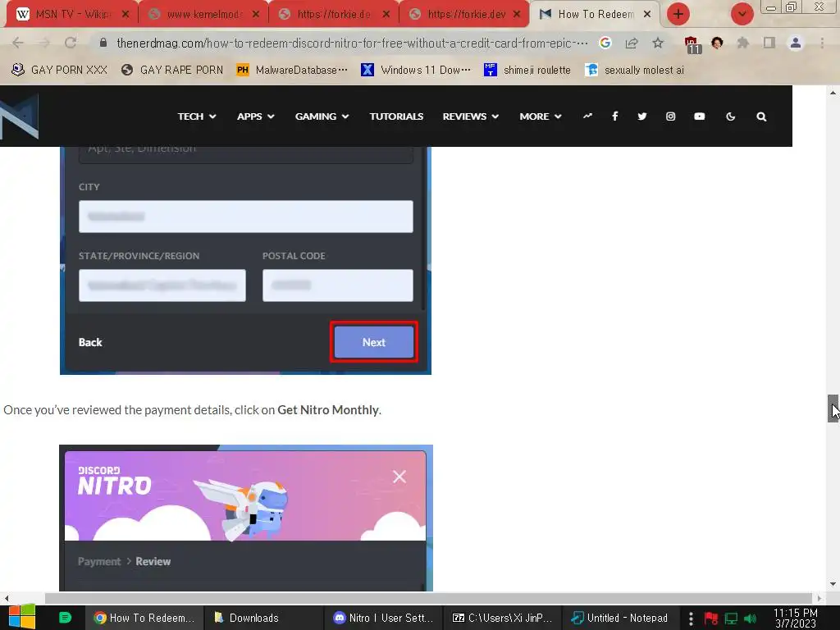Click the vertical scrollbar down arrow
This screenshot has width=840, height=630.
pyautogui.click(x=833, y=584)
